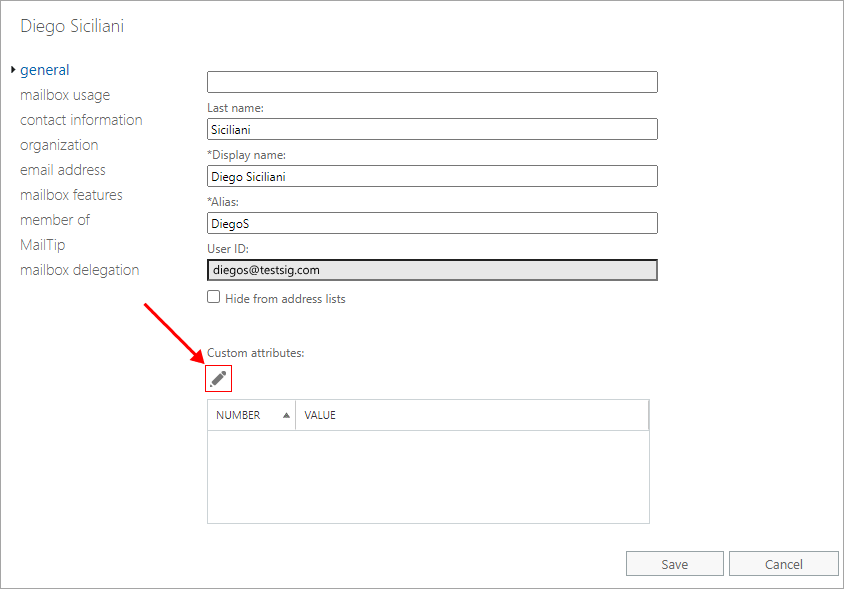
Task: Click the empty field above Last name
Action: coord(432,82)
